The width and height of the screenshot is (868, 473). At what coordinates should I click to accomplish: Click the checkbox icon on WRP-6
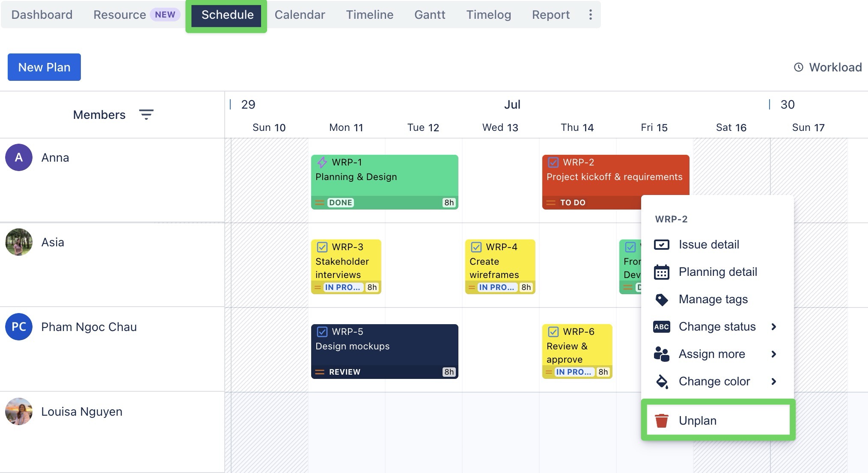(553, 332)
